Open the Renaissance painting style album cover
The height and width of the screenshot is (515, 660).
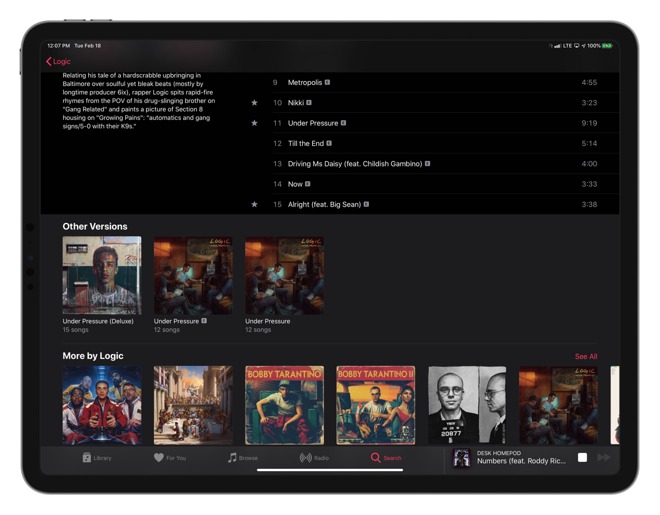(x=193, y=405)
